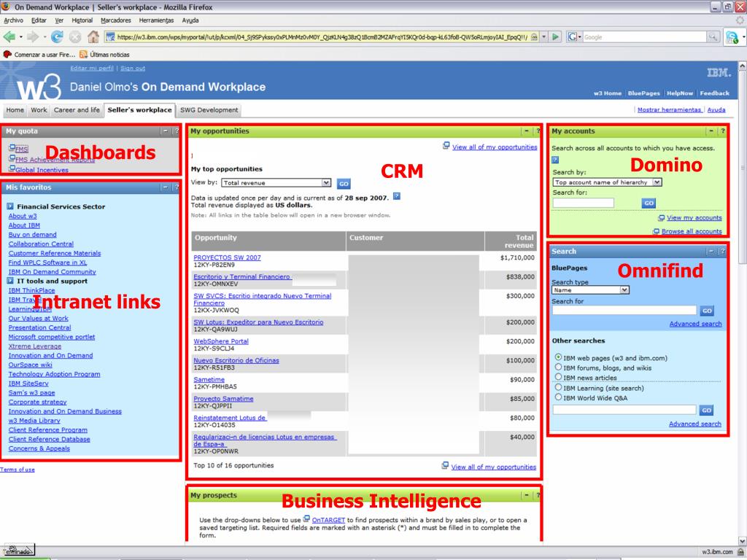Open the Collaboration Central link
This screenshot has width=747, height=560.
pos(41,244)
